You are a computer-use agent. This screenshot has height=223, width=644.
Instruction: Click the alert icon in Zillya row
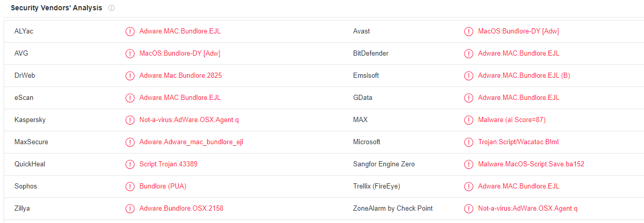click(130, 209)
